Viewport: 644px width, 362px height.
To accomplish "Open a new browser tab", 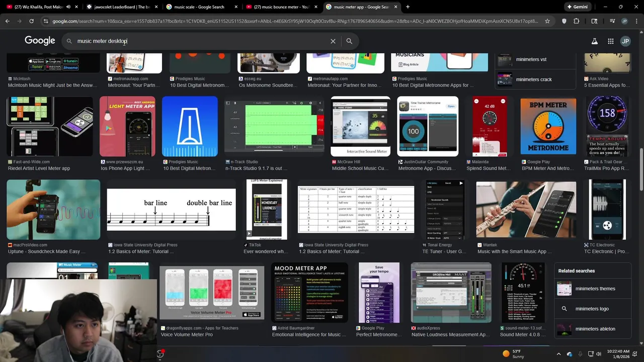I will [x=408, y=7].
